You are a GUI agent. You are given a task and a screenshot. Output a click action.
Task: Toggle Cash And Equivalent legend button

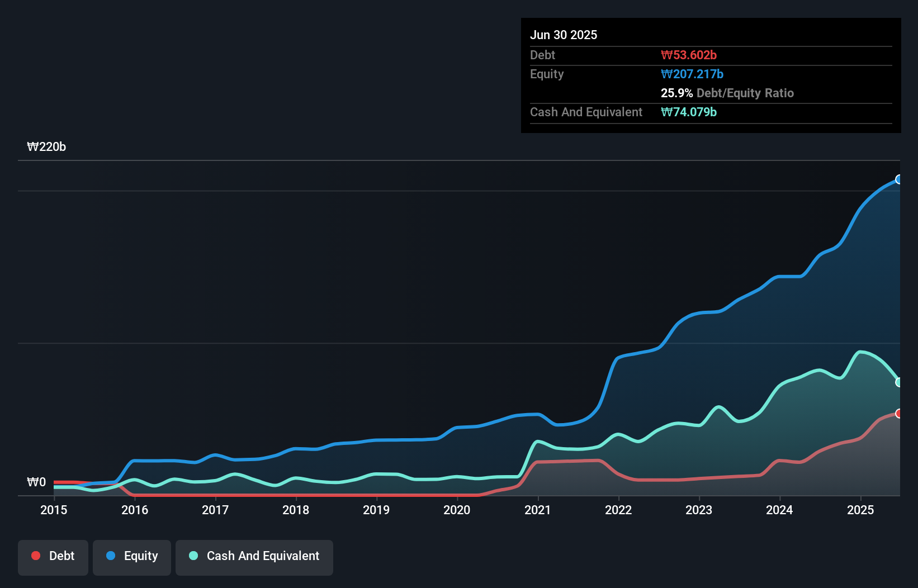pos(254,557)
